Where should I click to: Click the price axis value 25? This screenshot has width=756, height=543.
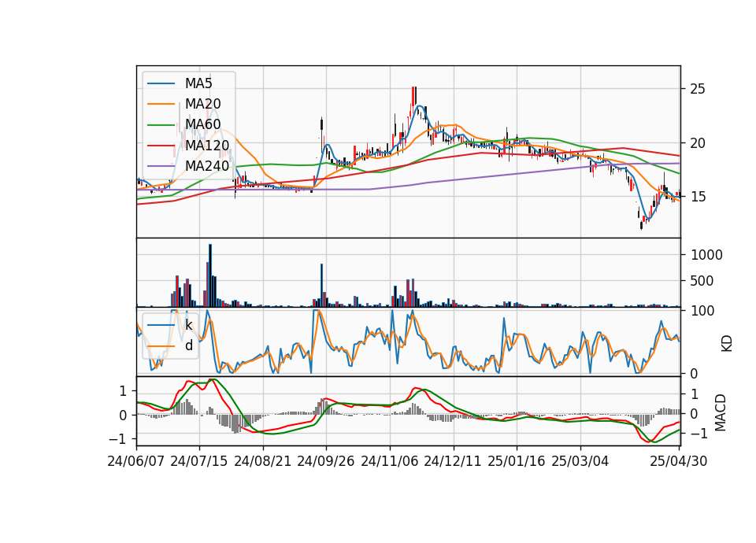[698, 89]
